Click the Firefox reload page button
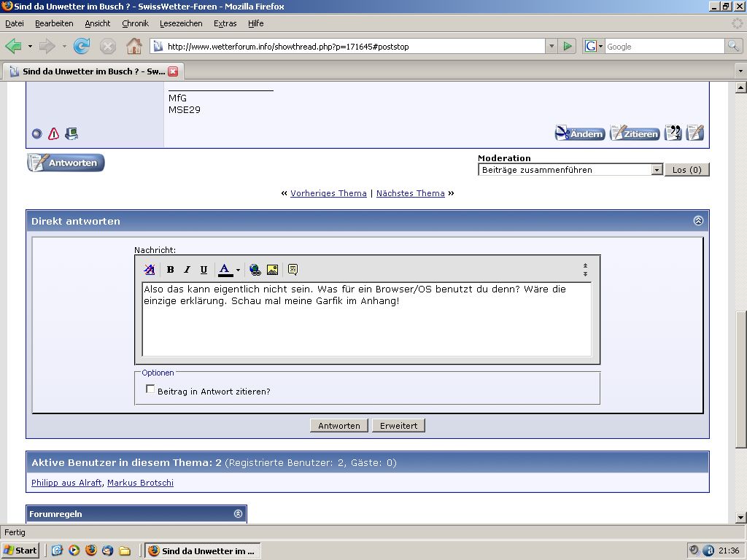 click(82, 47)
